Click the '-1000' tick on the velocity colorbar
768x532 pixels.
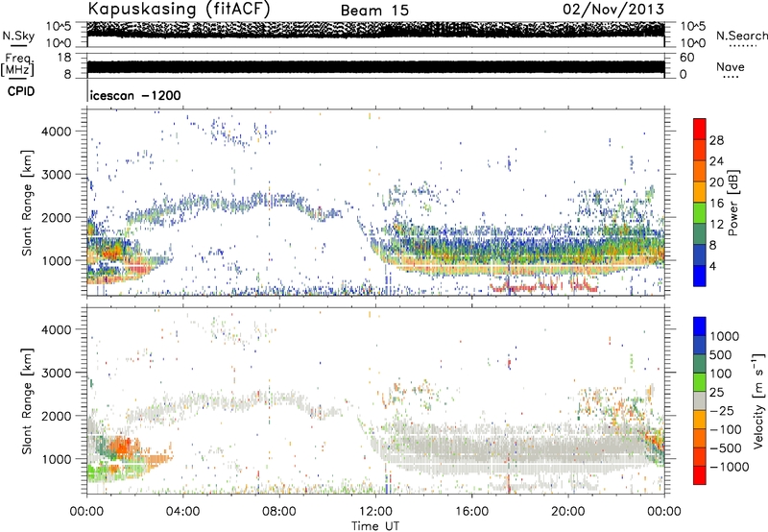click(x=729, y=467)
